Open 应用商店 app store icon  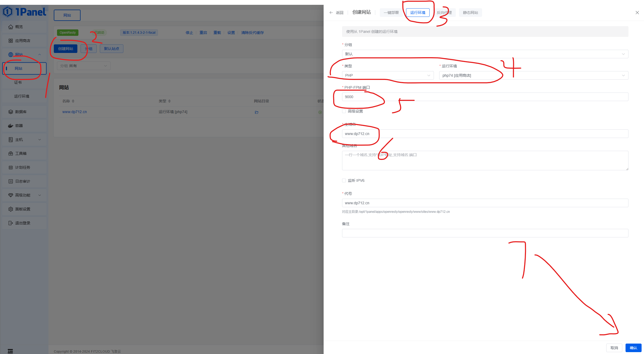pyautogui.click(x=11, y=41)
